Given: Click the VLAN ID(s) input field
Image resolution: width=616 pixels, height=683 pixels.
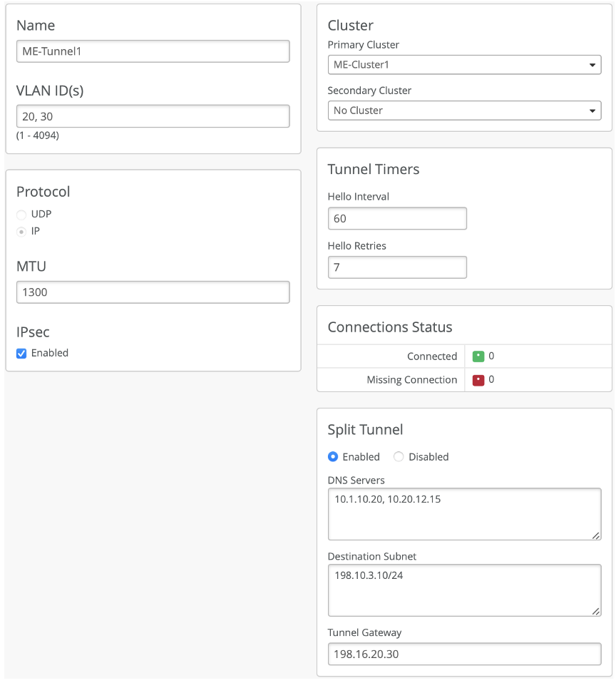Looking at the screenshot, I should 153,116.
